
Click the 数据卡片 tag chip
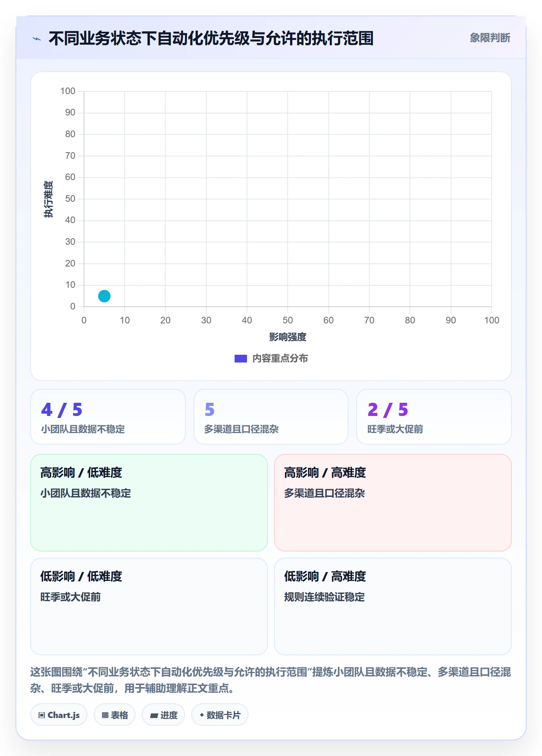220,715
